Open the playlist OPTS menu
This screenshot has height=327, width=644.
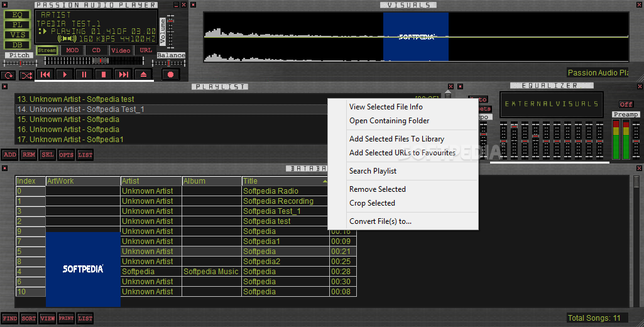pyautogui.click(x=66, y=155)
